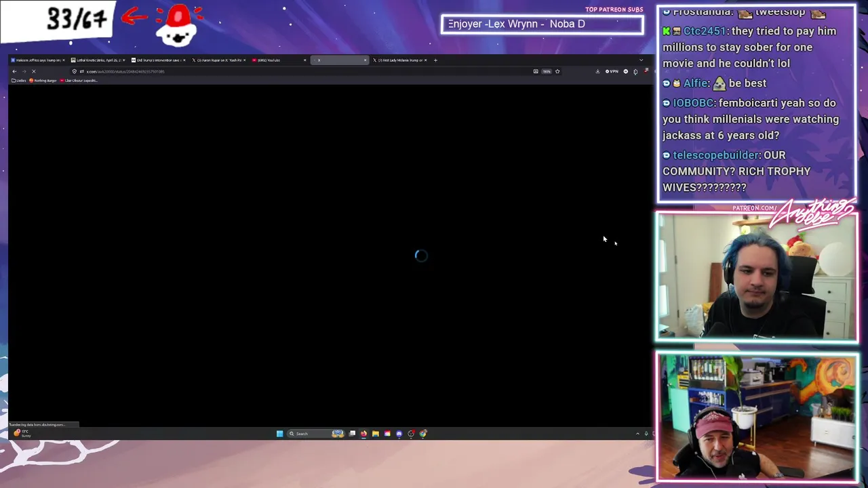Click the Ctc2451 username in chat
Screen dimensions: 868x488
(705, 31)
